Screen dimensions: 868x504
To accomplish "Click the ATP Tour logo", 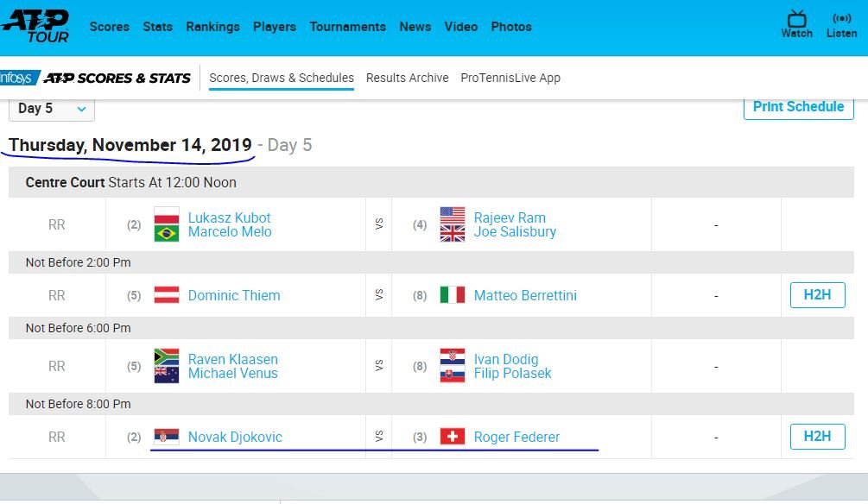I will click(x=35, y=26).
